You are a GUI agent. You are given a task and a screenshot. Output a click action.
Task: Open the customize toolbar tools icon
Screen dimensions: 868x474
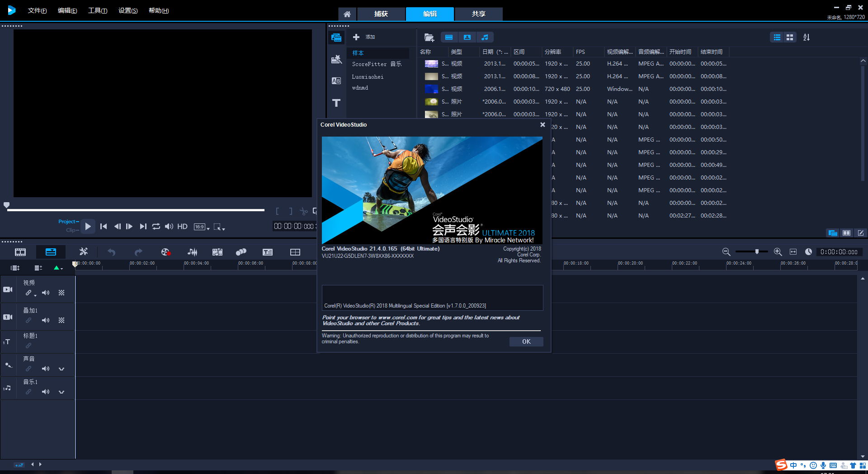coord(84,251)
